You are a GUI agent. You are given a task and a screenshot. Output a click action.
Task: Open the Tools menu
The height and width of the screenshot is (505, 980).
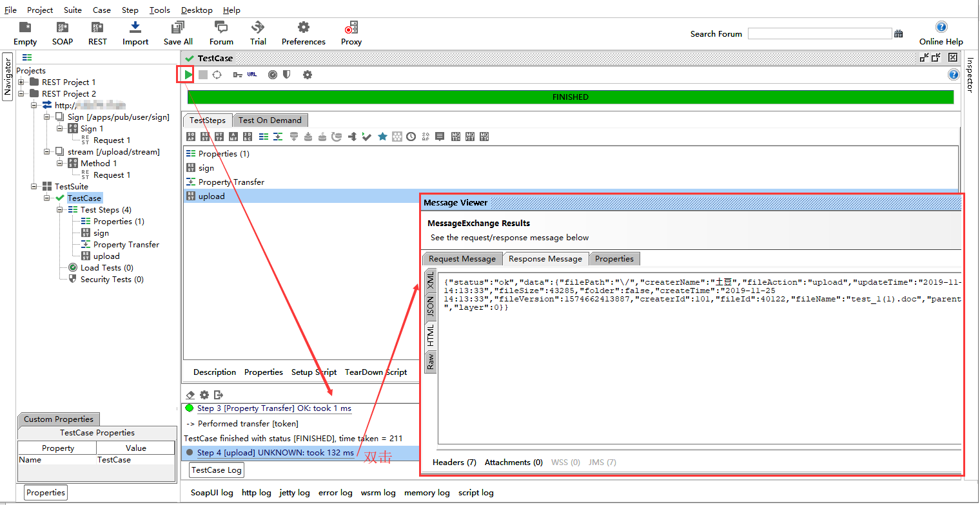[x=159, y=10]
